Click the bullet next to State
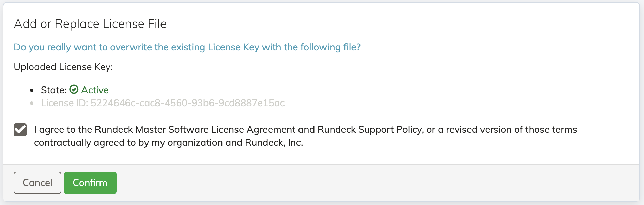The image size is (644, 205). [32, 90]
